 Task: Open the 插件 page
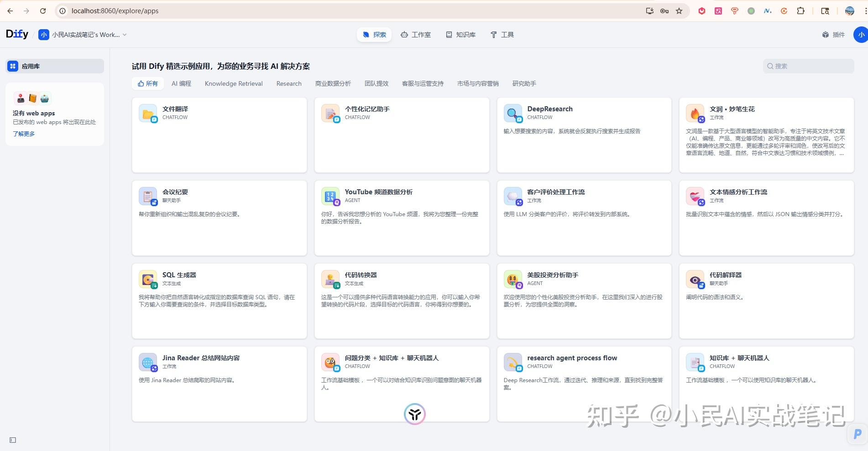pyautogui.click(x=833, y=35)
